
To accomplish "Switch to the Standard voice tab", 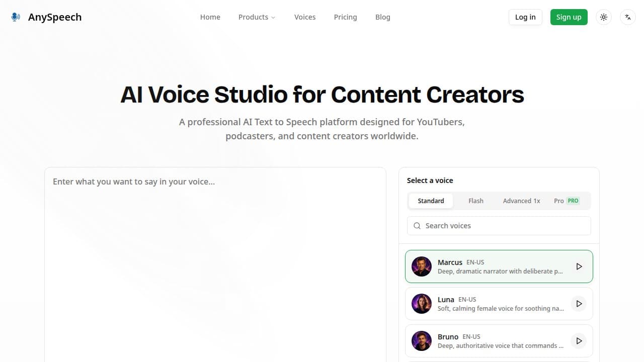I will 431,201.
